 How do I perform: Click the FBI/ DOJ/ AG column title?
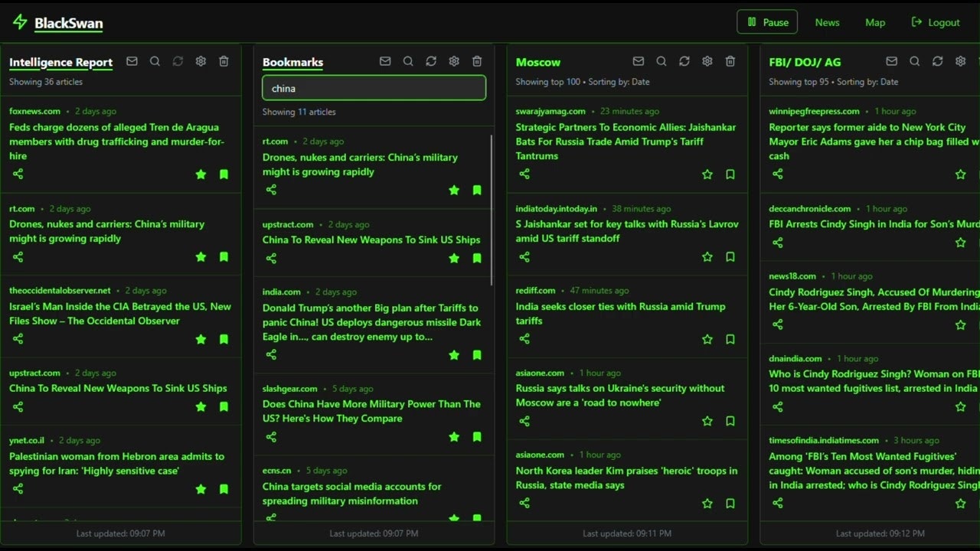point(805,62)
